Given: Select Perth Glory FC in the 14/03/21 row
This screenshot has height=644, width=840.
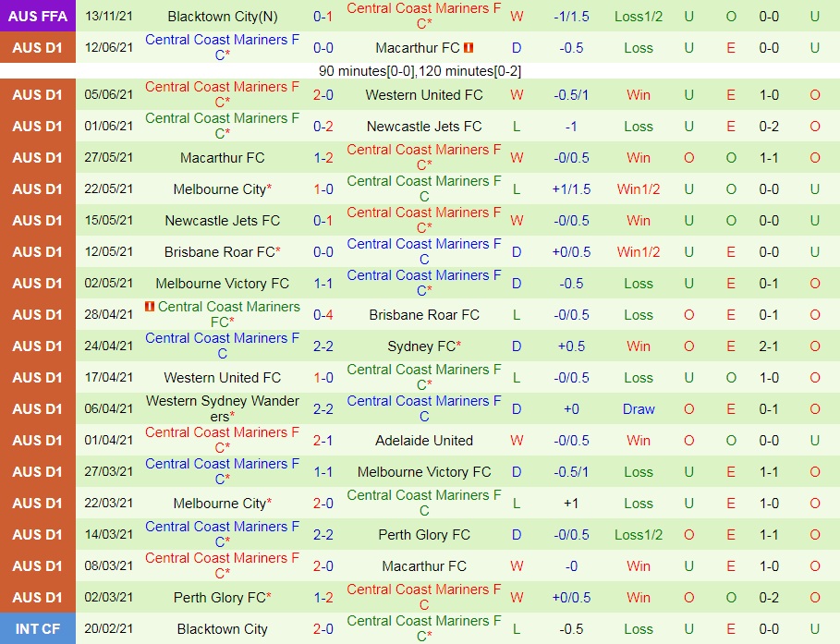Looking at the screenshot, I should pos(424,535).
